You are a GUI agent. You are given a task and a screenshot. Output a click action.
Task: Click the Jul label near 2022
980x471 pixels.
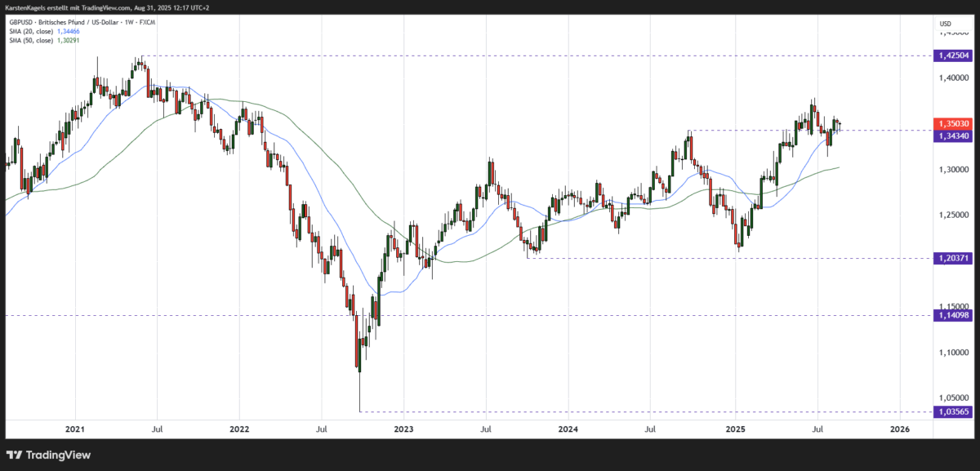pos(323,429)
